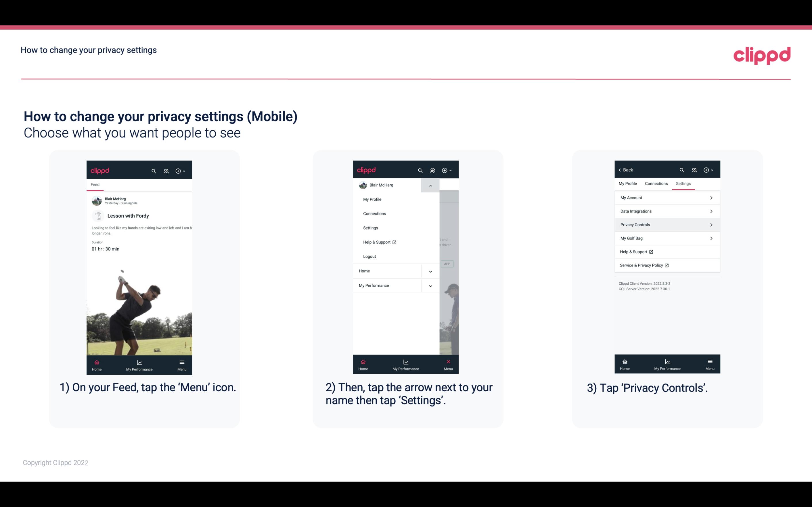The width and height of the screenshot is (812, 507).
Task: Select Connections menu item
Action: point(374,213)
